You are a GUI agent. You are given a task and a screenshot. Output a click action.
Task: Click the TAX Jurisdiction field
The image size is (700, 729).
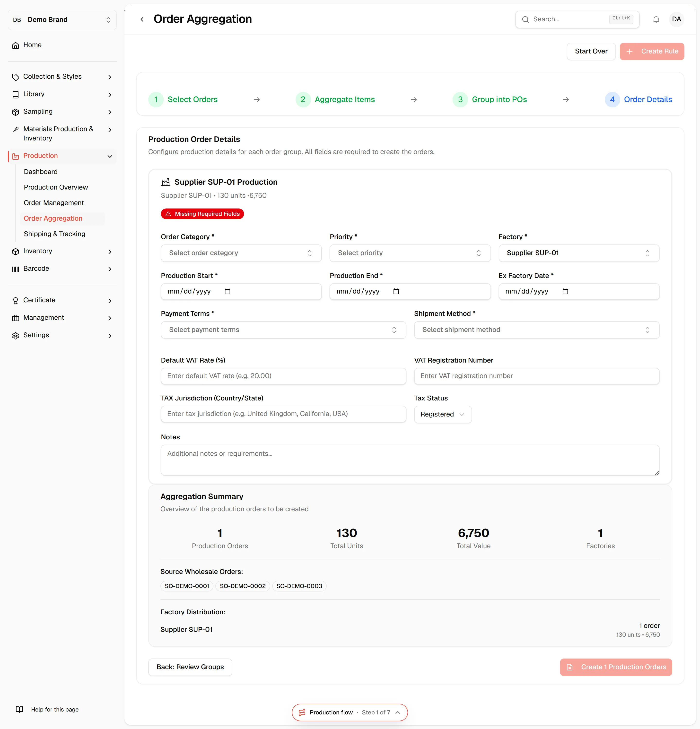283,414
